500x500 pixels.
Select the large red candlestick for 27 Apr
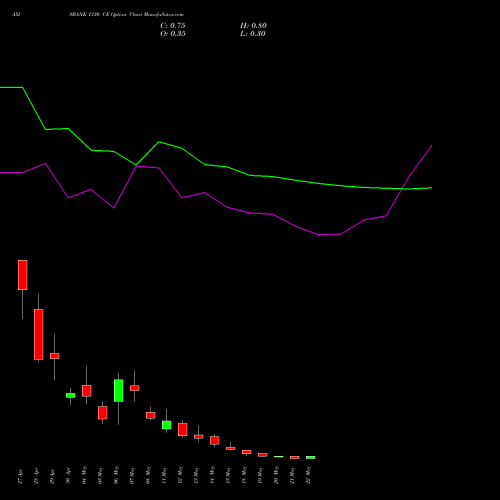23,275
